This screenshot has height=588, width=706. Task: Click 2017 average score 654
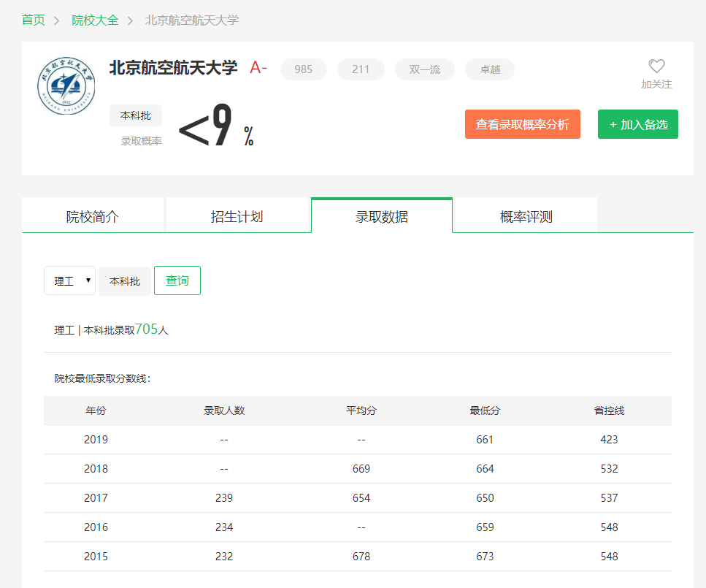(361, 498)
